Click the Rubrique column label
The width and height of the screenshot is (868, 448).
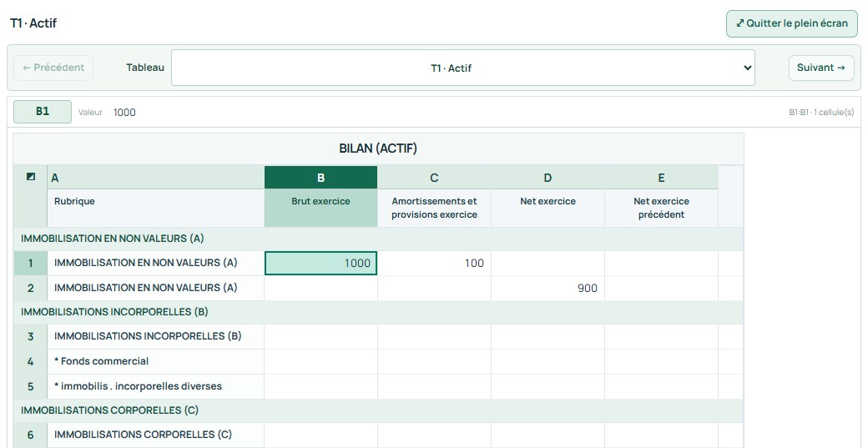[x=74, y=201]
